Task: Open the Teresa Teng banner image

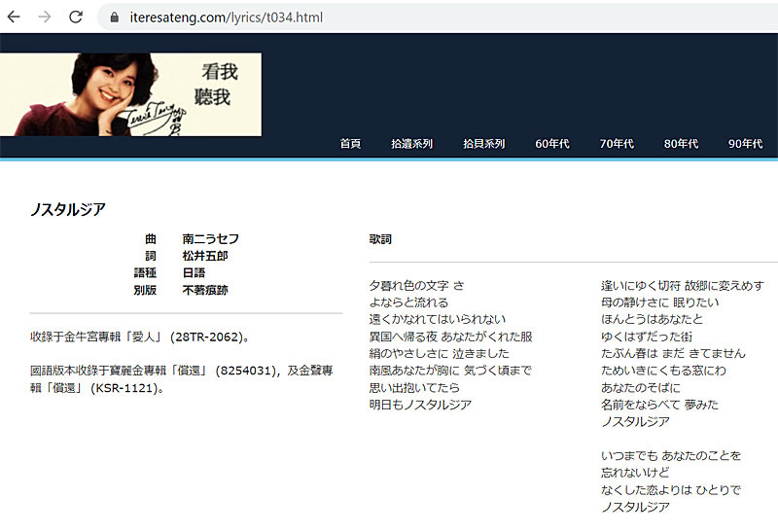Action: pos(130,94)
